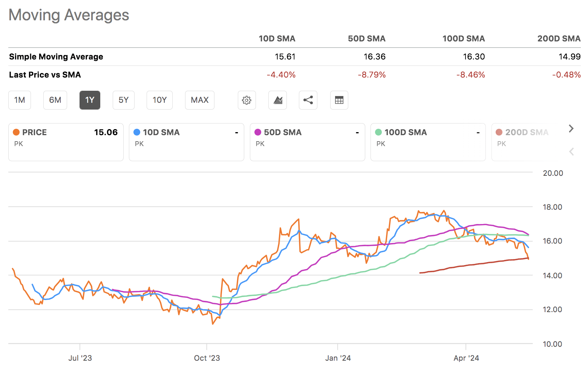Click the green 100D SMA legend dot
This screenshot has width=588, height=375.
(x=378, y=132)
